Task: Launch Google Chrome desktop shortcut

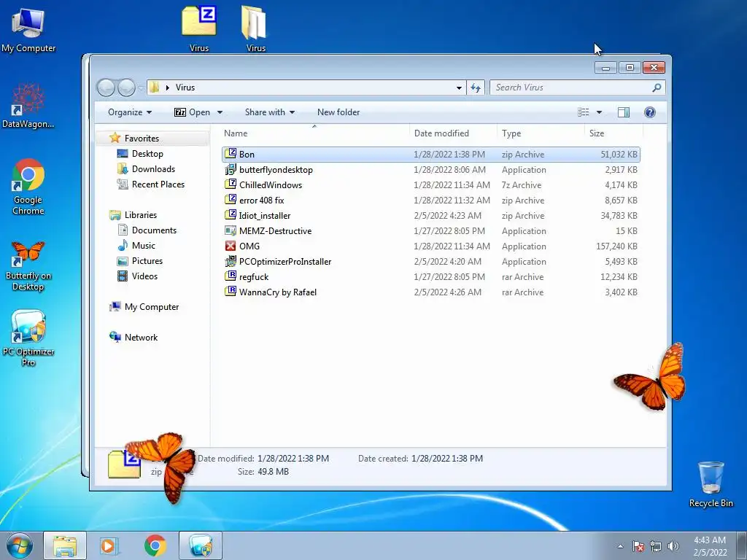Action: click(28, 187)
